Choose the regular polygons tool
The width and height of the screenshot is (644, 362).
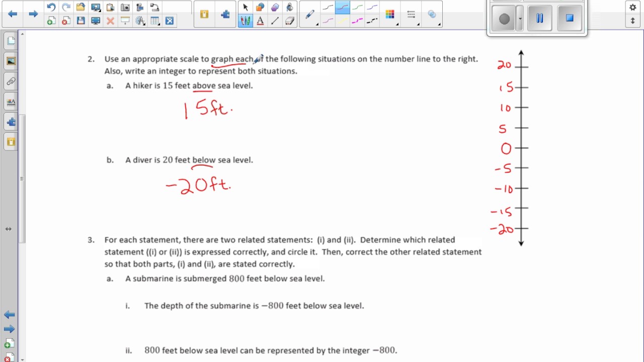(275, 7)
